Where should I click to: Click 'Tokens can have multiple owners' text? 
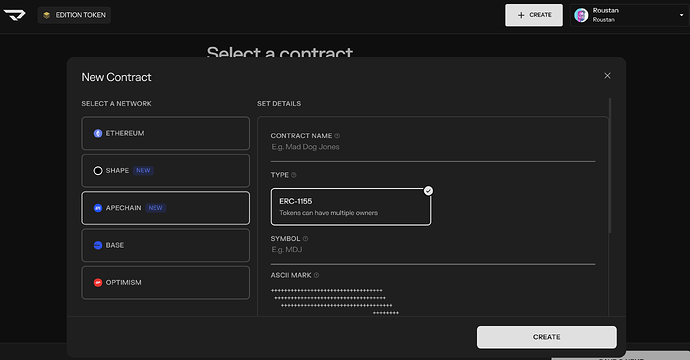pyautogui.click(x=328, y=213)
